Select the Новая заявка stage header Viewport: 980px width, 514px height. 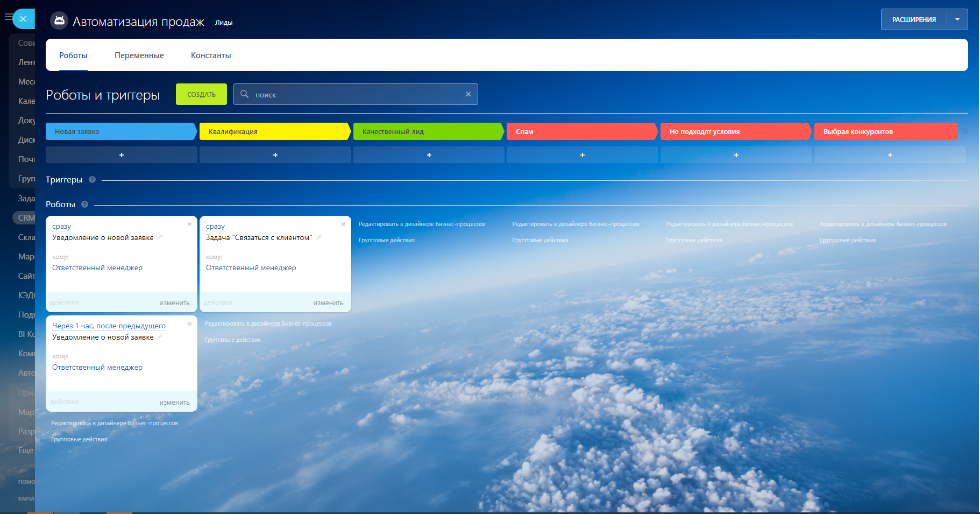[122, 131]
